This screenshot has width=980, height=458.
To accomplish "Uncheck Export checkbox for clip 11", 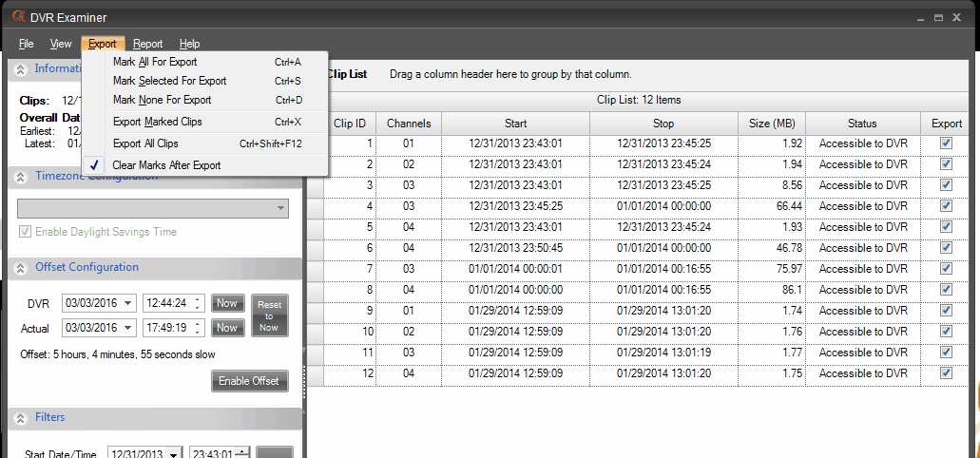I will pyautogui.click(x=946, y=352).
